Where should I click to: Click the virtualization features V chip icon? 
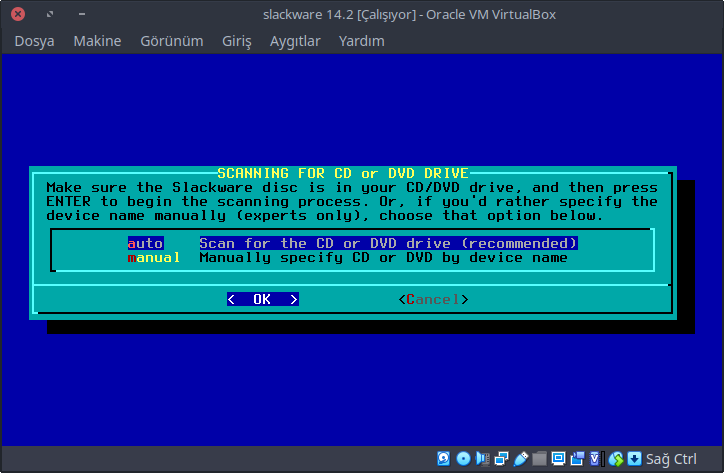coord(596,459)
